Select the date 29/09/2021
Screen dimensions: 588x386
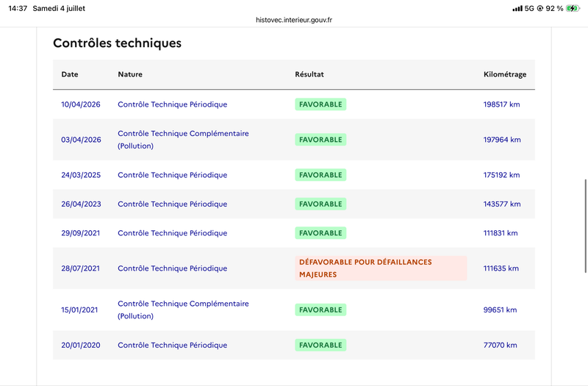coord(81,233)
